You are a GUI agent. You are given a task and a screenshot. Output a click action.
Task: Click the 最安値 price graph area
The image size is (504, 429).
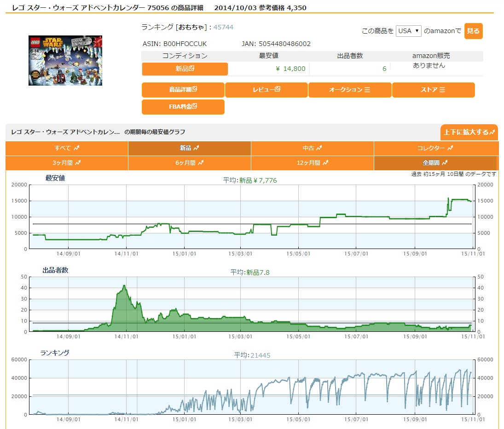point(252,217)
